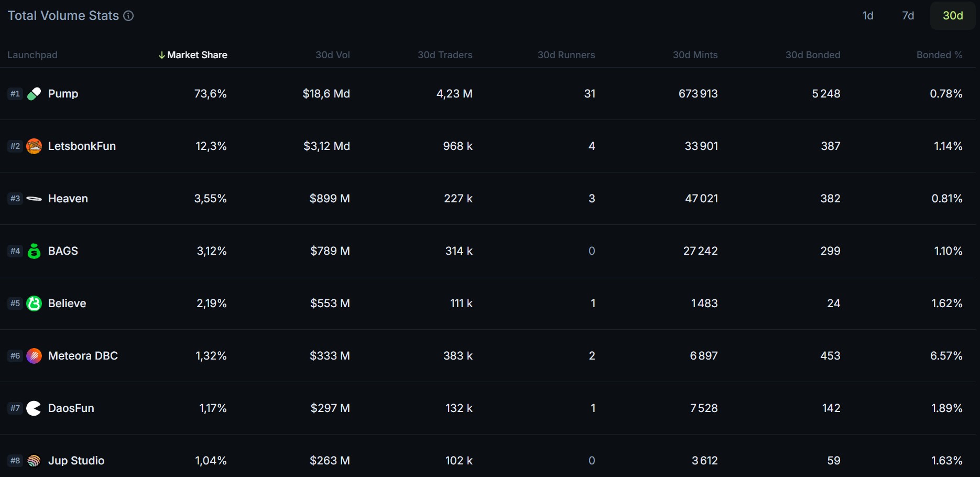Viewport: 980px width, 477px height.
Task: Open the Pump launchpad page link
Action: coord(63,93)
